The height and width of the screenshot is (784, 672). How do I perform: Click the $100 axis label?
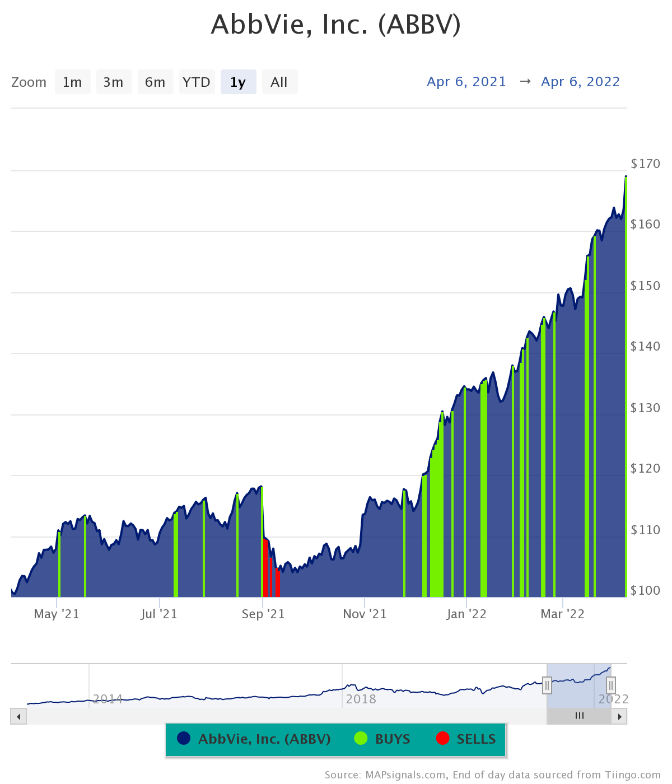(x=645, y=590)
